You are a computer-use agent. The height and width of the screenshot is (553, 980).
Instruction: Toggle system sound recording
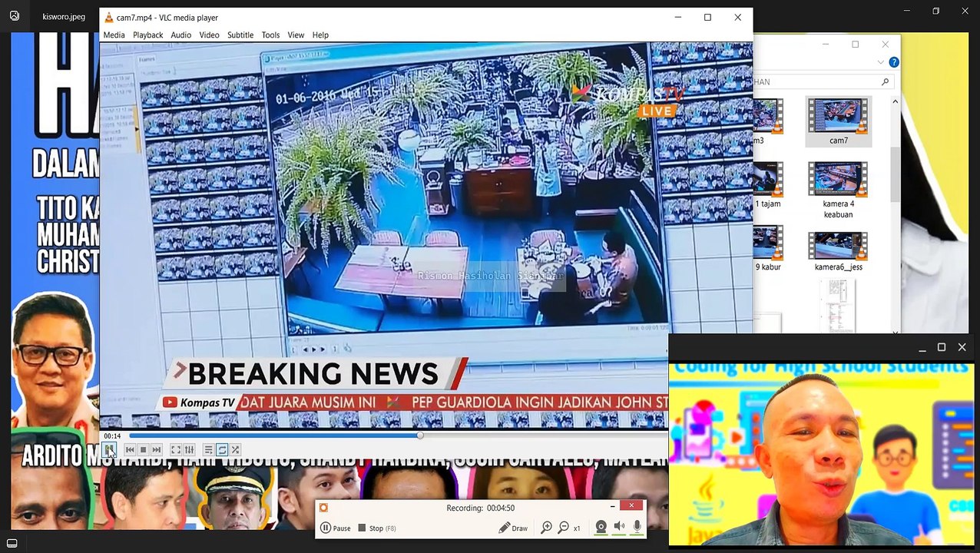(x=619, y=528)
